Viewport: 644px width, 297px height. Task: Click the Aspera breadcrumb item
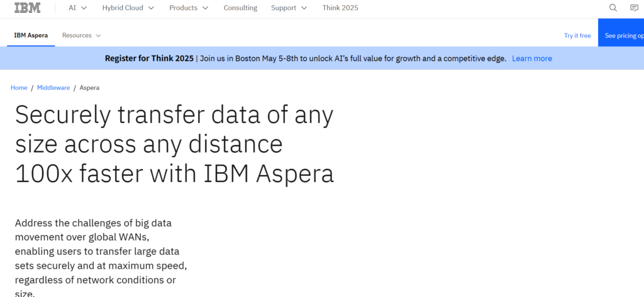tap(89, 88)
